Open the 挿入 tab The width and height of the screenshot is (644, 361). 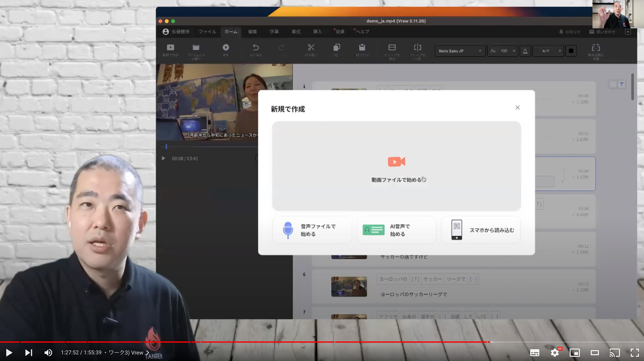[317, 32]
